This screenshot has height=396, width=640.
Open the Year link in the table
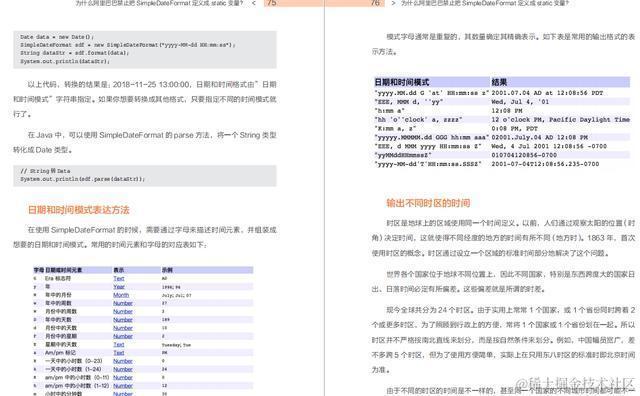click(119, 287)
